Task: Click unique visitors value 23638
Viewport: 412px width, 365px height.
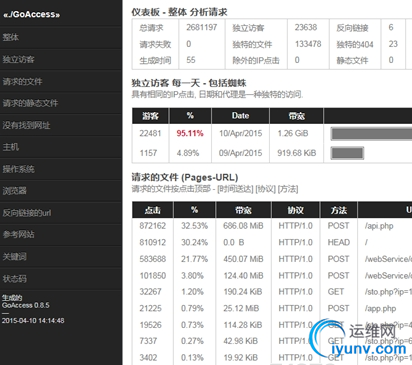Action: (x=306, y=27)
